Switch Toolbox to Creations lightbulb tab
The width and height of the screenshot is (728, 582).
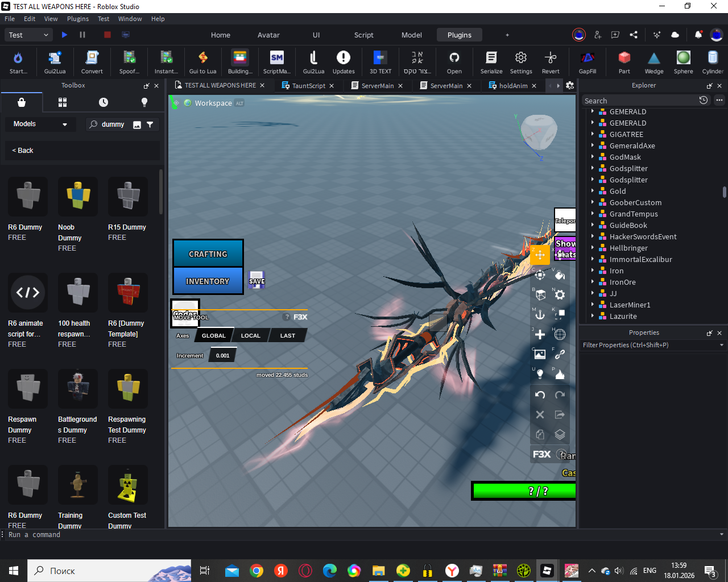(x=144, y=102)
